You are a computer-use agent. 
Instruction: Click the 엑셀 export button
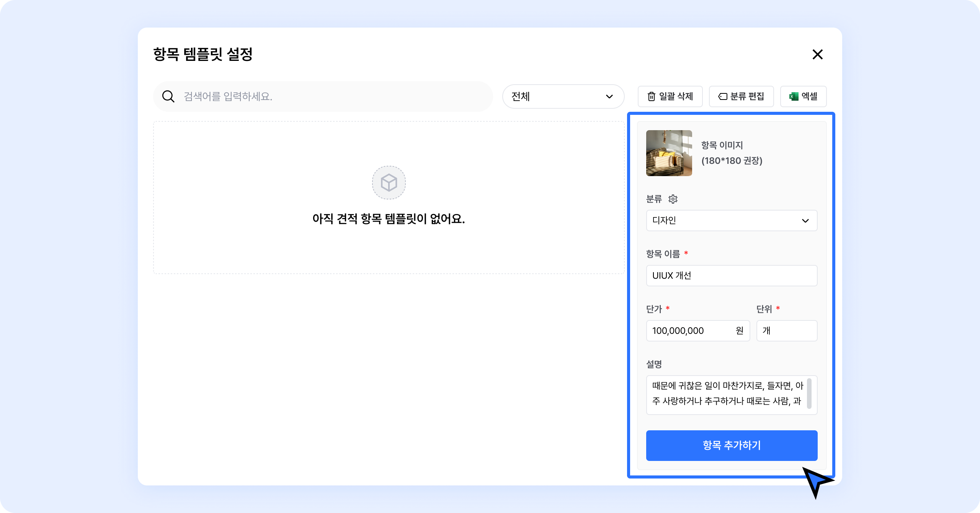(803, 96)
